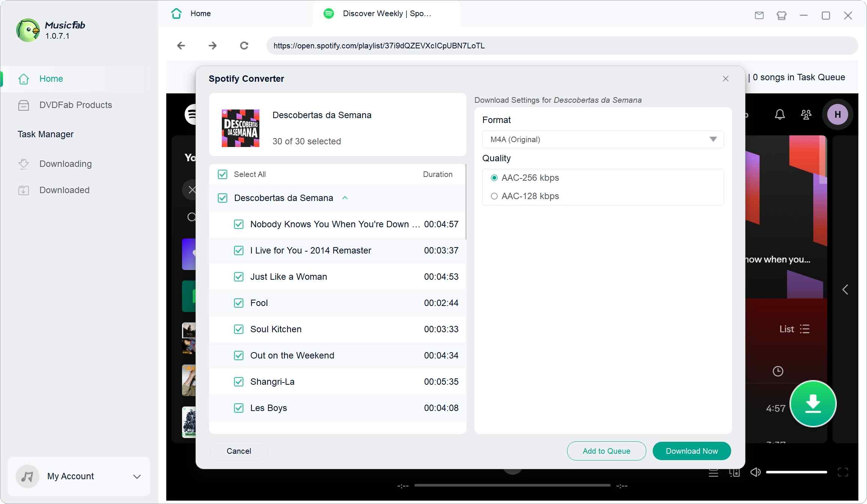Screen dimensions: 867x504
Task: Click the Spotify playback progress bar
Action: coord(512,486)
